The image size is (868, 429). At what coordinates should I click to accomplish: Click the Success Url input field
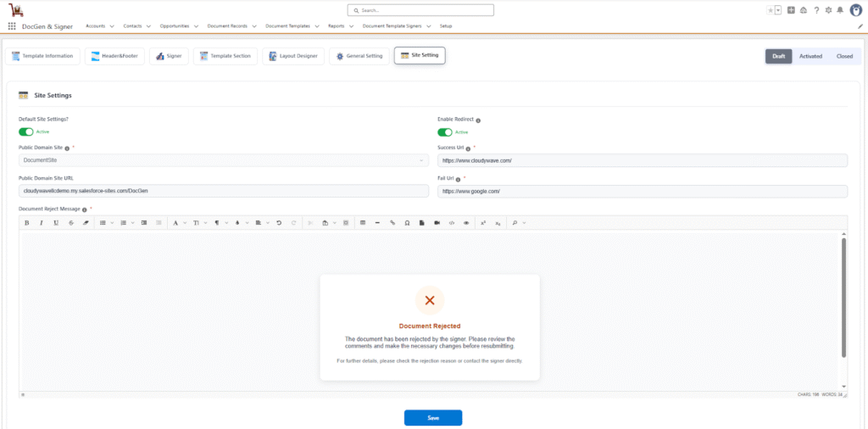(642, 160)
